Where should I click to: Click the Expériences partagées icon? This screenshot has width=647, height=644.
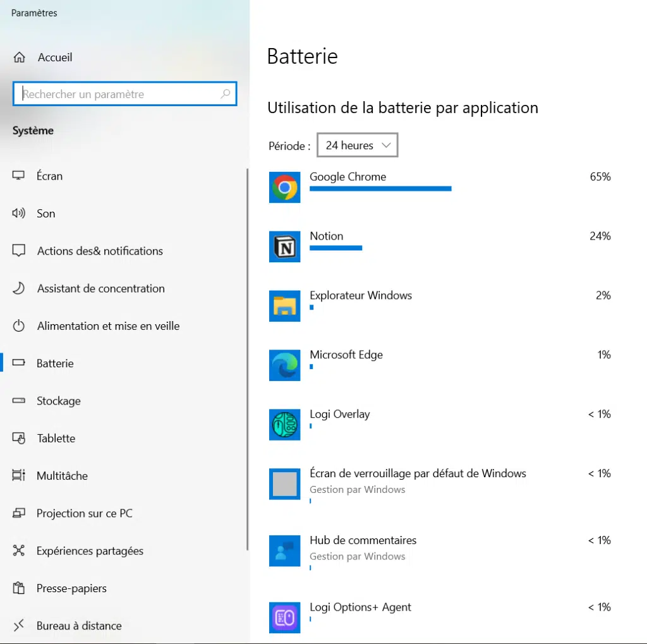pyautogui.click(x=18, y=550)
